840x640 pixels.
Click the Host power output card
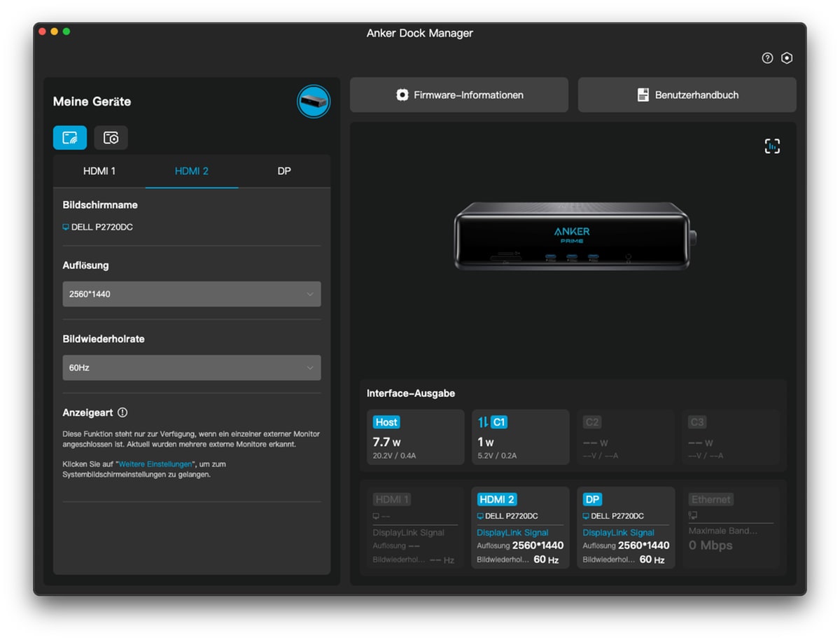click(415, 438)
